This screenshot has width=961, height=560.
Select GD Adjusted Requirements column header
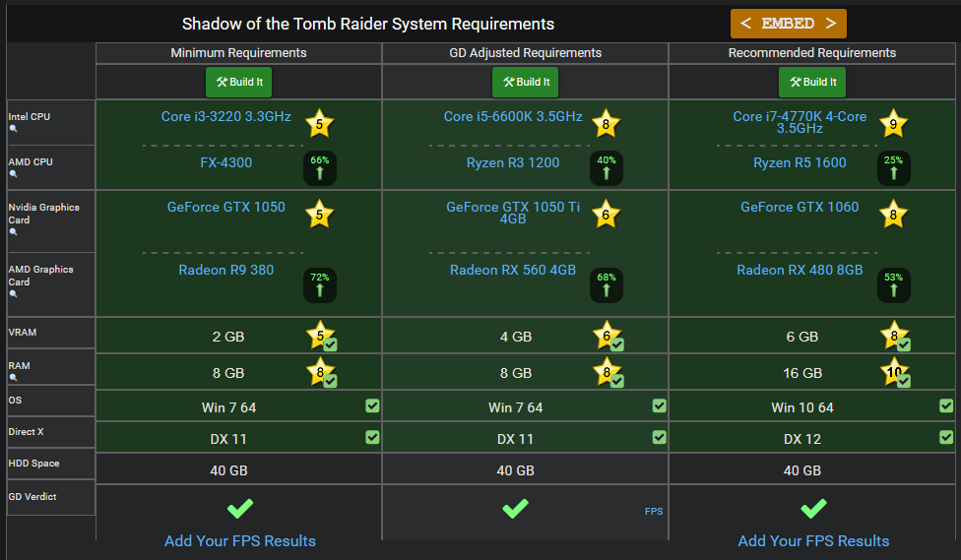[525, 53]
